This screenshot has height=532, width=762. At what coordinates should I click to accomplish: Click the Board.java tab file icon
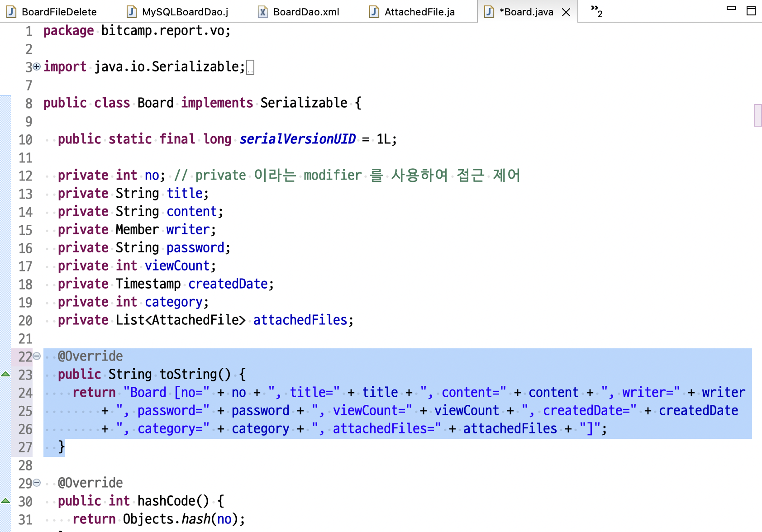[489, 12]
